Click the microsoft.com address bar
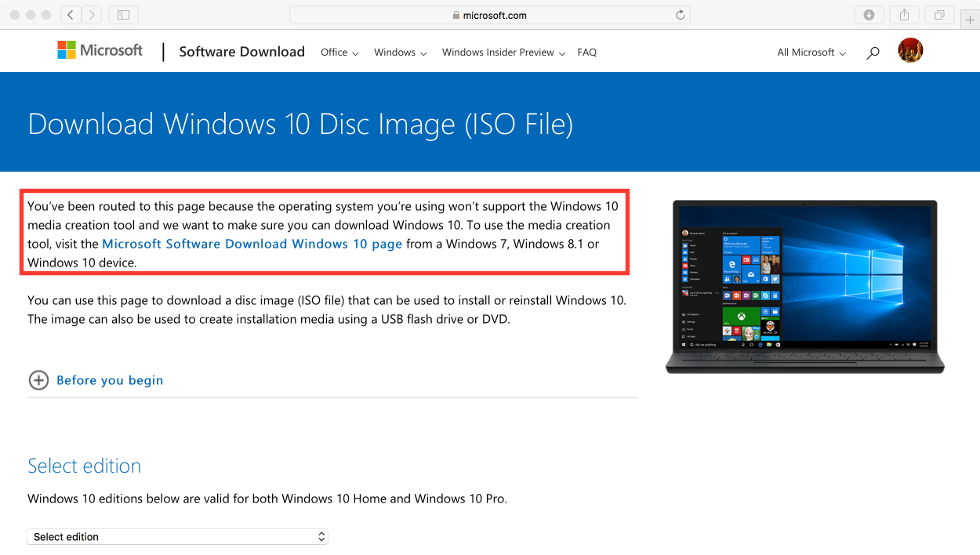 [x=490, y=15]
